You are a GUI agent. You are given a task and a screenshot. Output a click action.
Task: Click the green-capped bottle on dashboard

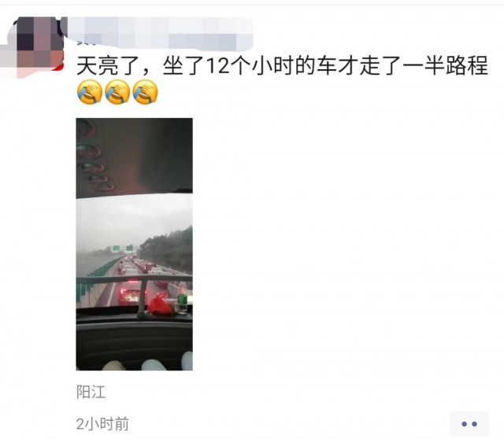(x=182, y=303)
